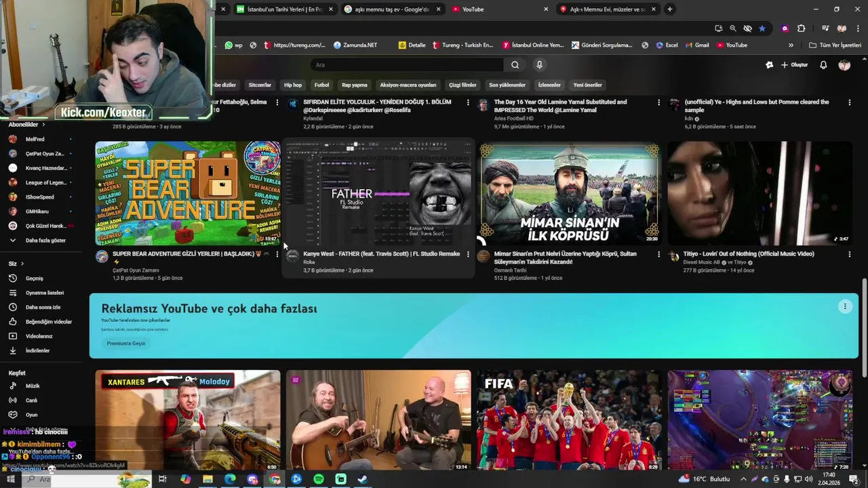Screen dimensions: 868x488
Task: Click Premium'a Geçin button
Action: click(126, 344)
